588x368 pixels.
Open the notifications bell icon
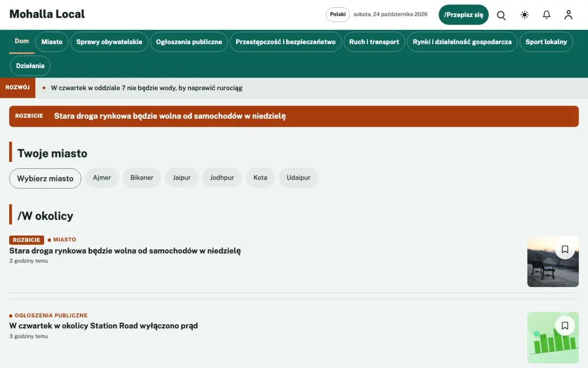pos(547,15)
